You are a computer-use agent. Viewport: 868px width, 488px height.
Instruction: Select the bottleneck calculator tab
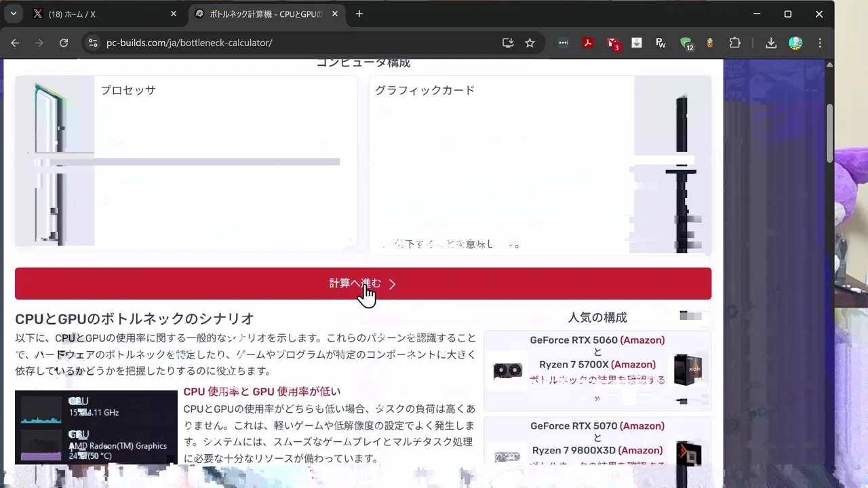(x=266, y=14)
